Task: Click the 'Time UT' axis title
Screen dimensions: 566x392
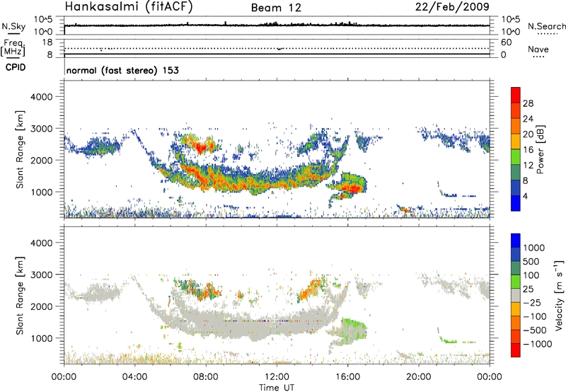Action: (x=277, y=388)
